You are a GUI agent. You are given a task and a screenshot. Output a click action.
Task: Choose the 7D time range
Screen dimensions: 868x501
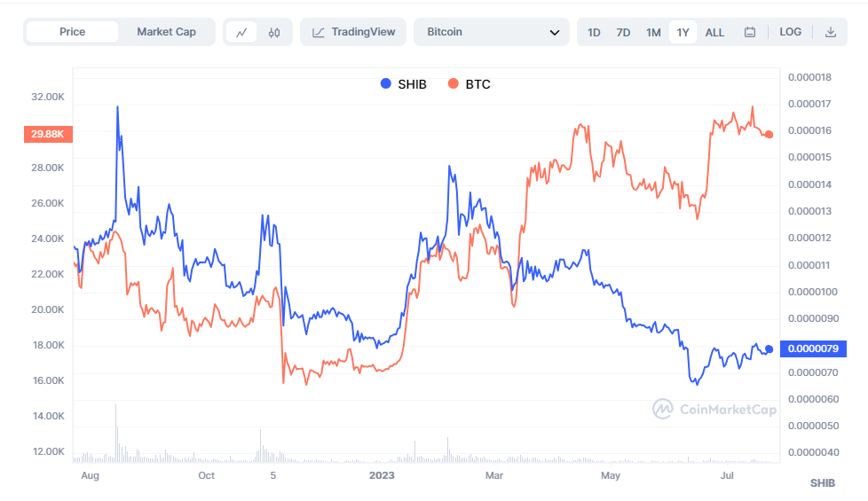point(623,32)
